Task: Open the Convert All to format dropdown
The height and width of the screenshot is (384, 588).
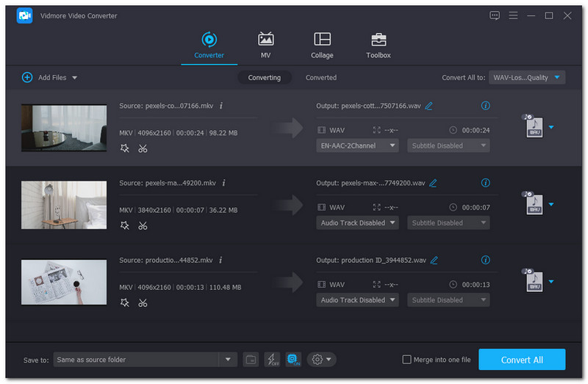Action: [526, 78]
